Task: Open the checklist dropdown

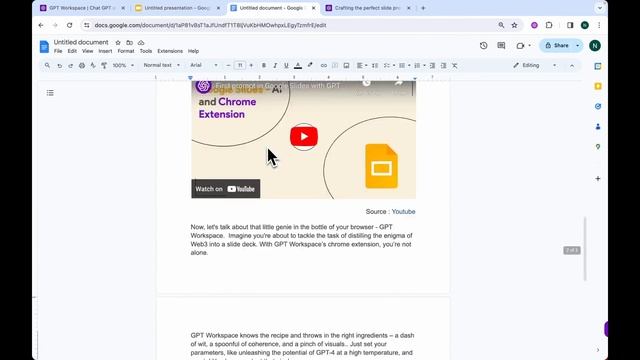Action: (x=389, y=65)
